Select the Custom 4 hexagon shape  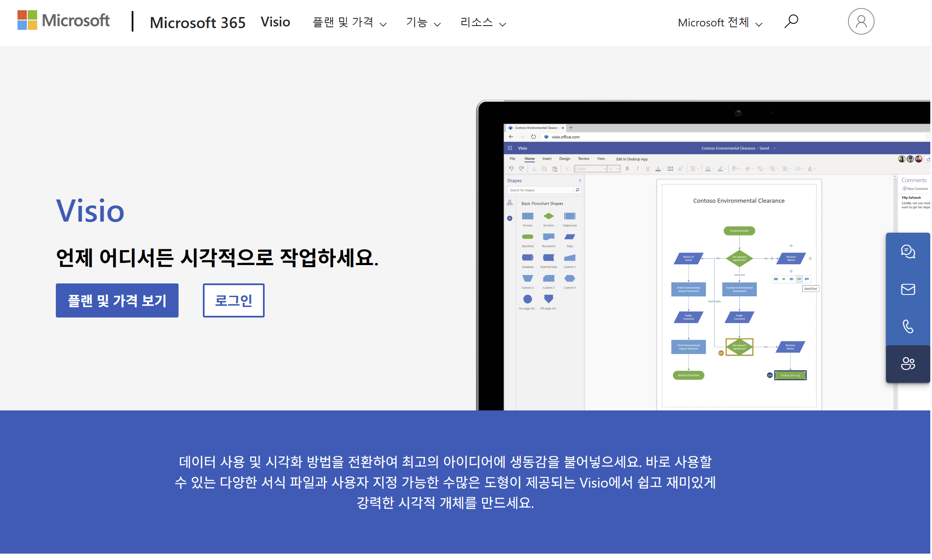tap(569, 278)
